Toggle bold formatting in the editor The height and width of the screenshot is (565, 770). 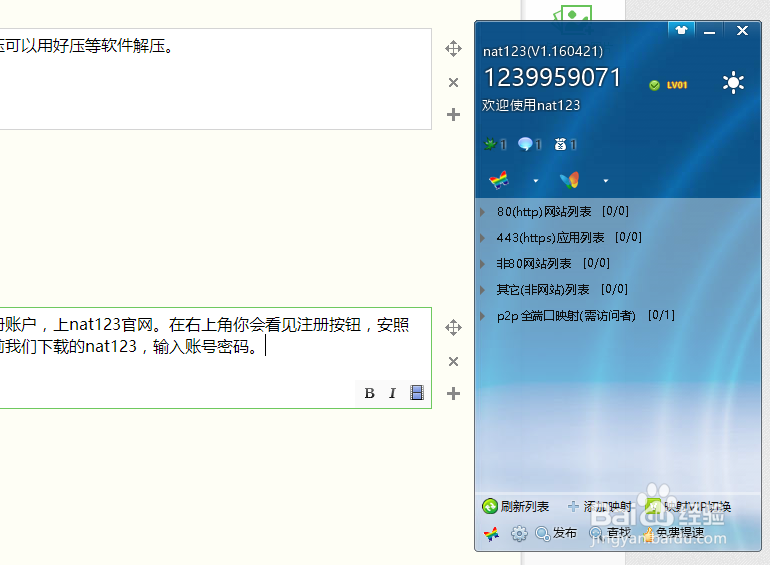pyautogui.click(x=369, y=393)
